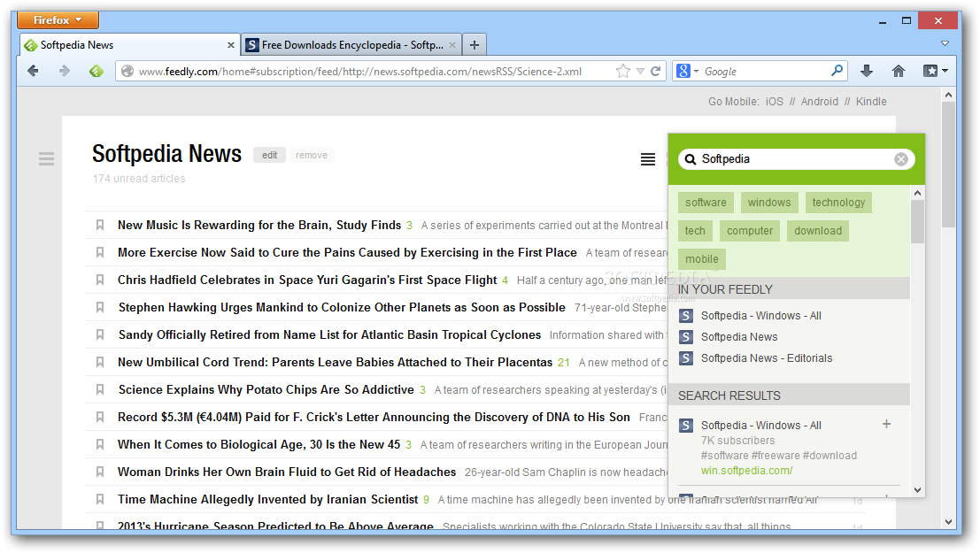The width and height of the screenshot is (980, 553).
Task: Click the page scrollbar down arrow
Action: tap(949, 522)
